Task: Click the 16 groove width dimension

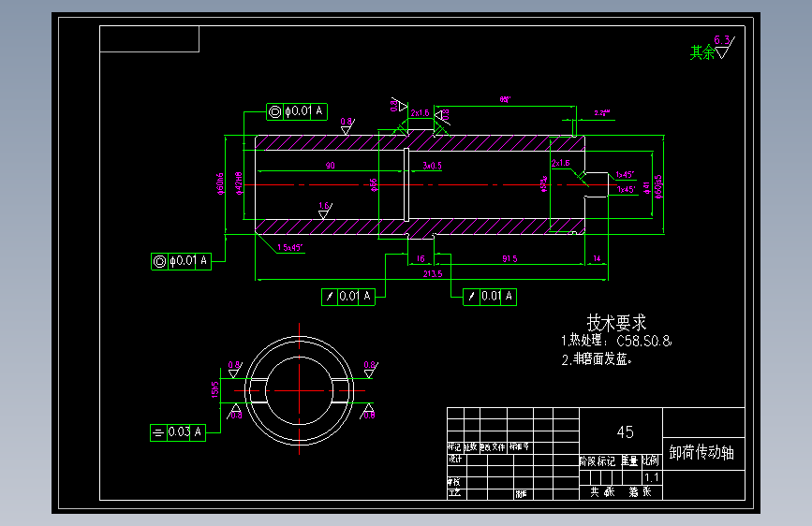Action: [421, 258]
